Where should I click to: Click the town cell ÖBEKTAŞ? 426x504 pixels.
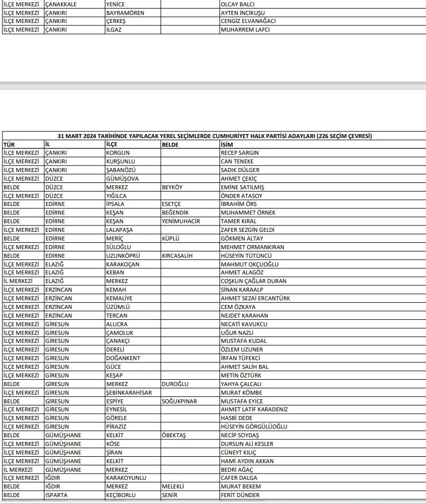pos(174,435)
